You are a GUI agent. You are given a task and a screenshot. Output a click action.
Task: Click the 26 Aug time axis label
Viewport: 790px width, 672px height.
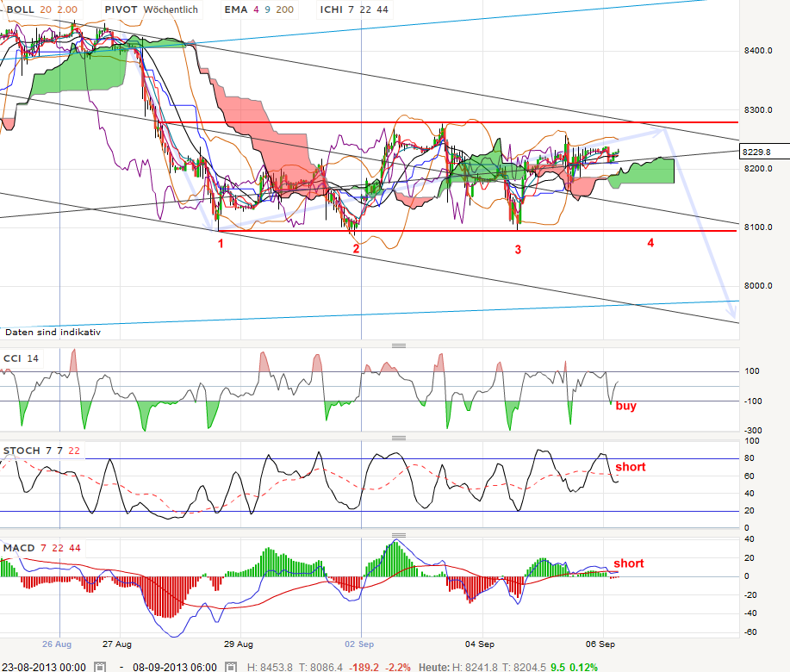coord(57,644)
